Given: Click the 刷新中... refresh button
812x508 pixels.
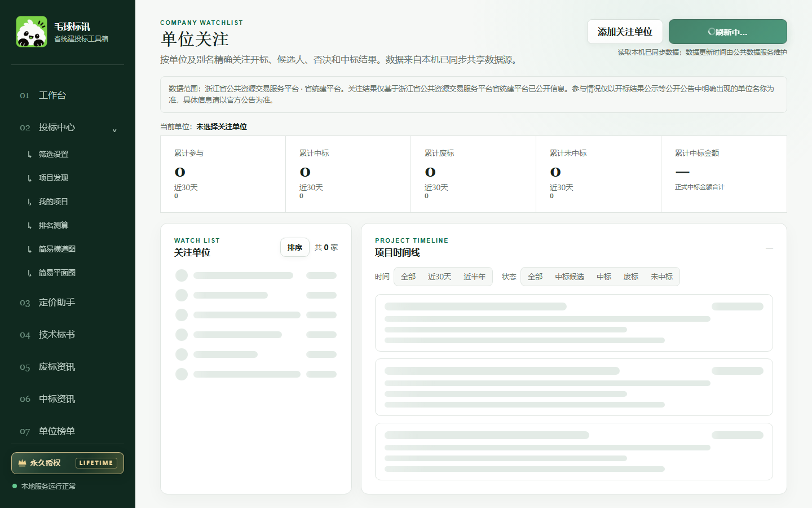Looking at the screenshot, I should pos(728,32).
